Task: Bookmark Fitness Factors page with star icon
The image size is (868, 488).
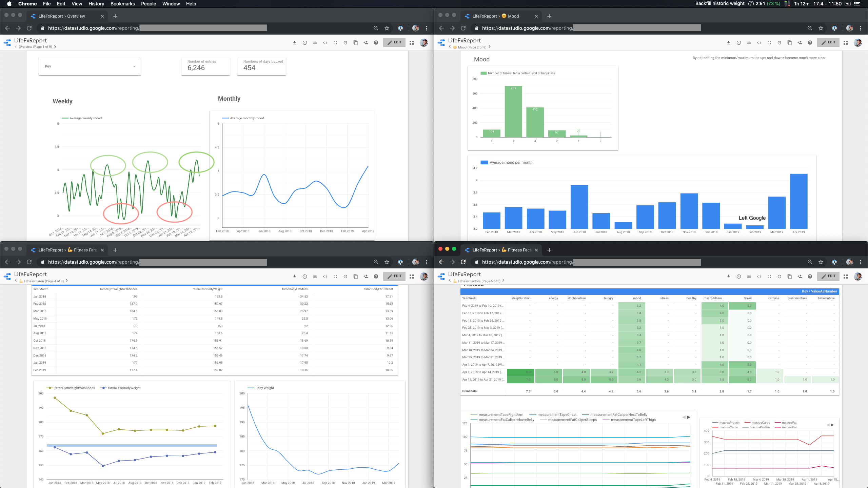Action: [x=821, y=262]
